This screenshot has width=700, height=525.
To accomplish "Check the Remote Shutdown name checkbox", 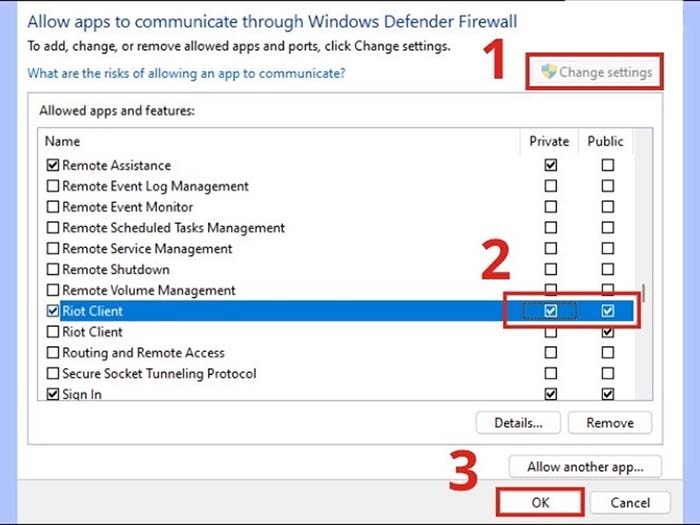I will (x=53, y=269).
